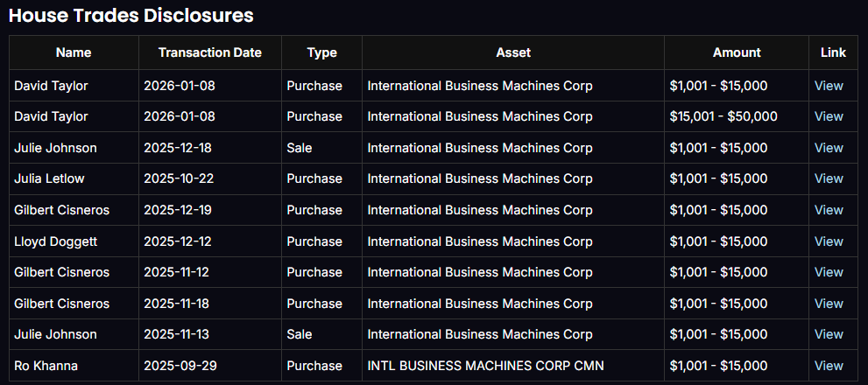This screenshot has height=385, width=868.
Task: Open Ro Khanna's disclosure View link
Action: (x=829, y=366)
